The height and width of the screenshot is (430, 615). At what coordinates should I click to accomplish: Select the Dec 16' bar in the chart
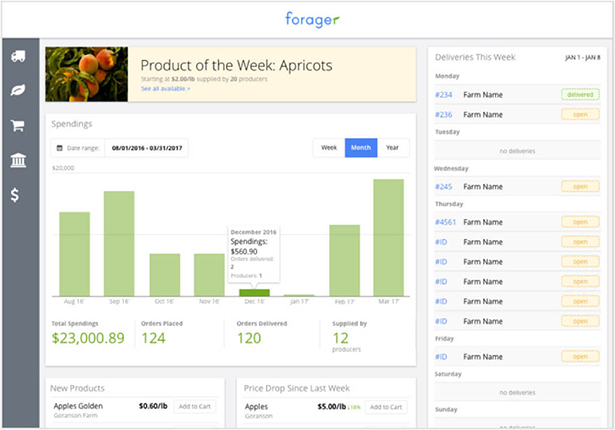point(254,292)
